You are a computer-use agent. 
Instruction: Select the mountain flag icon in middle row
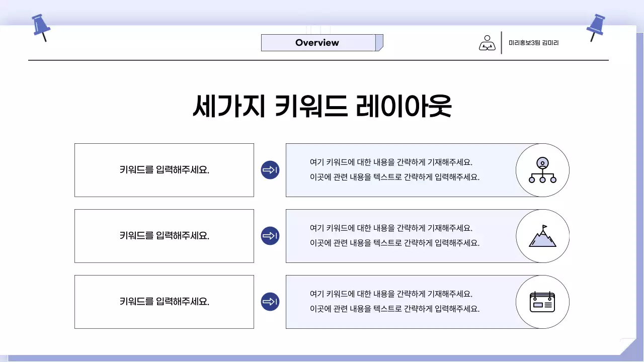(x=542, y=236)
